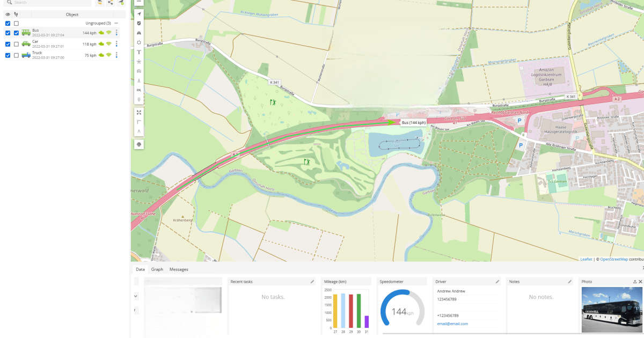Viewport: 644px width, 338px height.
Task: Click the navigation arrow map tool
Action: [139, 13]
